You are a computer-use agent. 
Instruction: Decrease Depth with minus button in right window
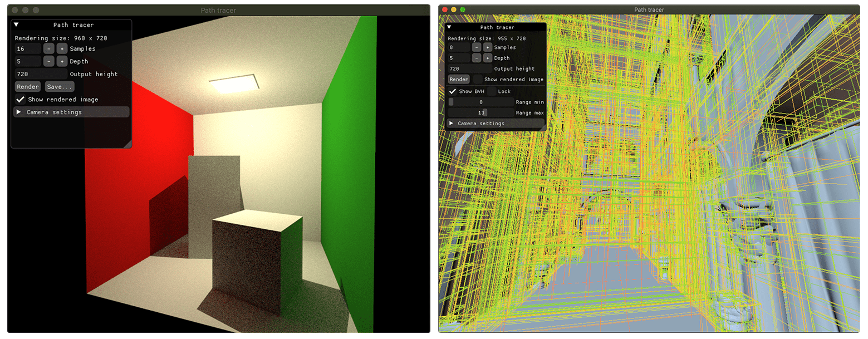(477, 58)
